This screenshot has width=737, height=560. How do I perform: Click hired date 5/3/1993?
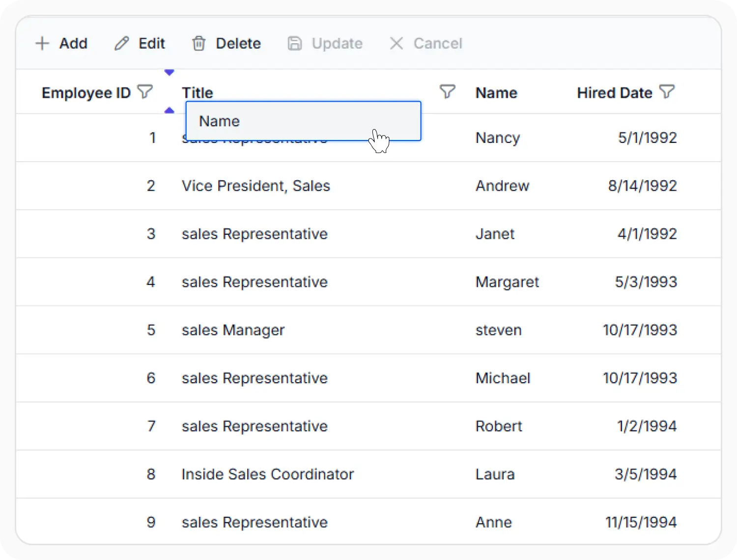tap(646, 282)
